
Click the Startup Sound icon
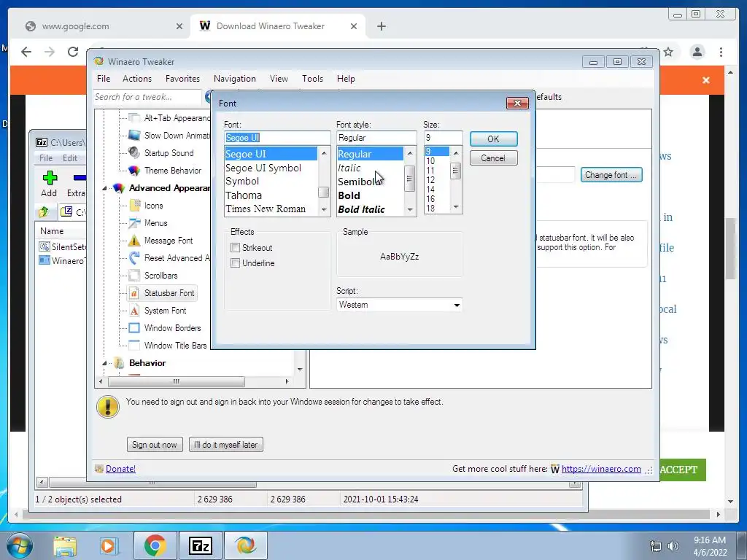(135, 153)
